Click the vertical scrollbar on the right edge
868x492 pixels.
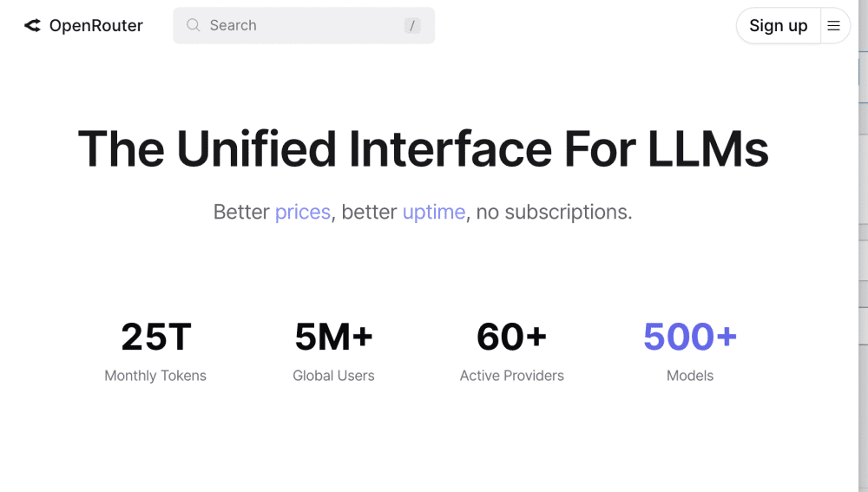pyautogui.click(x=863, y=260)
